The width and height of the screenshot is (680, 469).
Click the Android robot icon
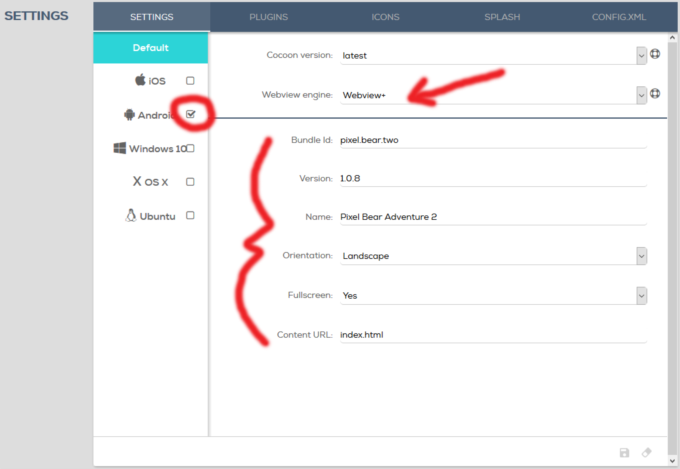[129, 114]
